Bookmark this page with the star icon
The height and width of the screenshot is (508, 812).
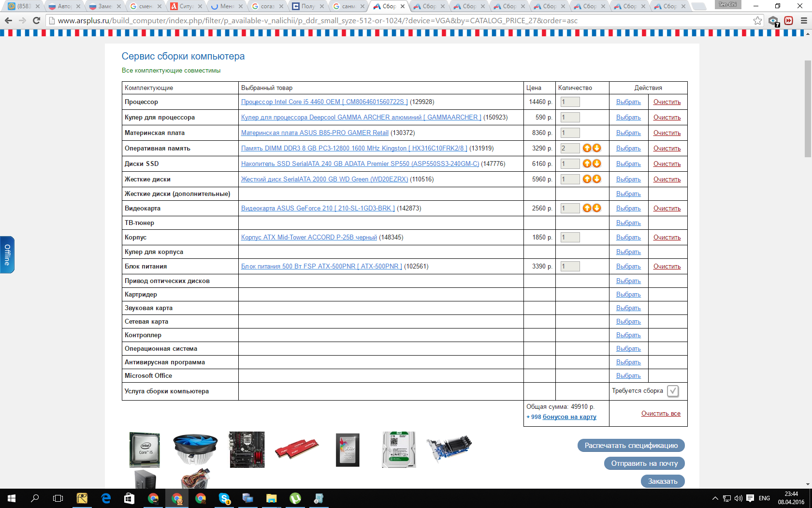click(757, 20)
